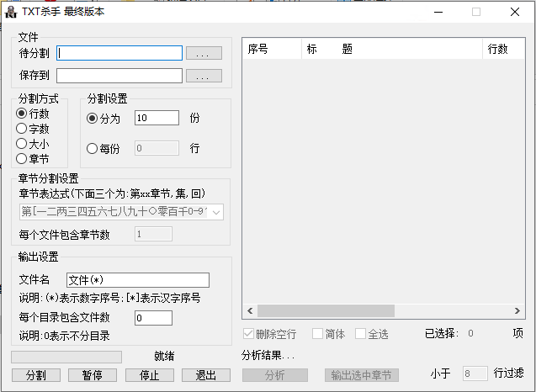Screen dimensions: 536x392
Task: Choose the 大小 split method option
Action: [22, 144]
